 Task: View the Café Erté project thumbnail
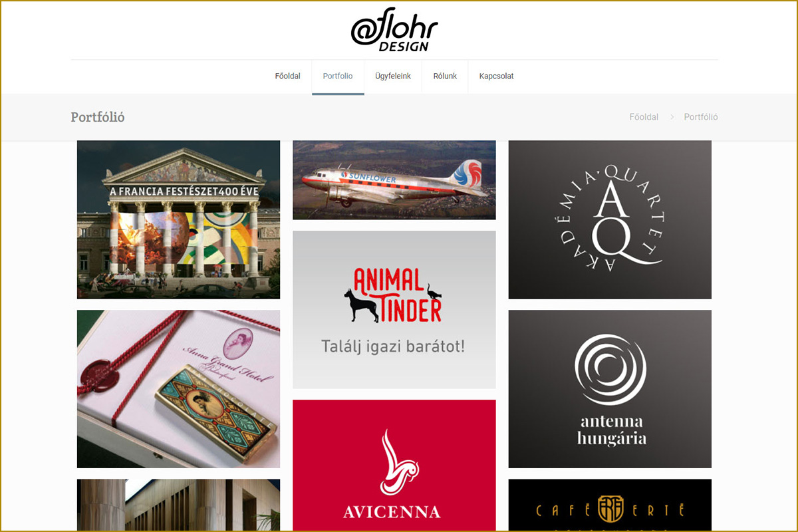pos(610,505)
